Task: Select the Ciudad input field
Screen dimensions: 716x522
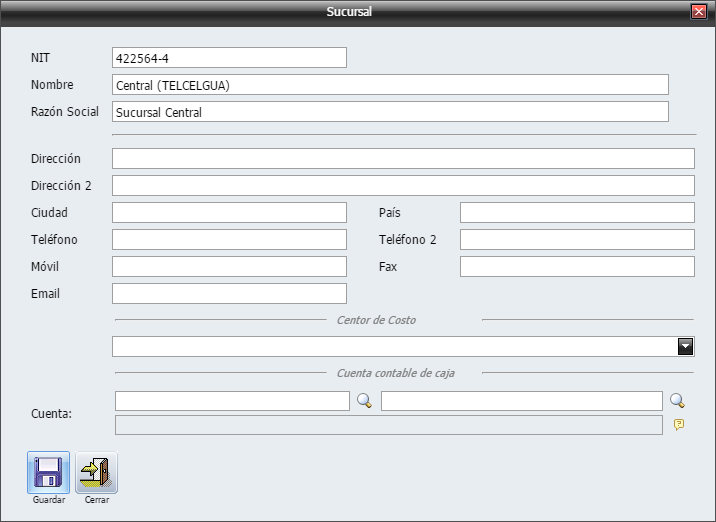Action: pos(229,213)
